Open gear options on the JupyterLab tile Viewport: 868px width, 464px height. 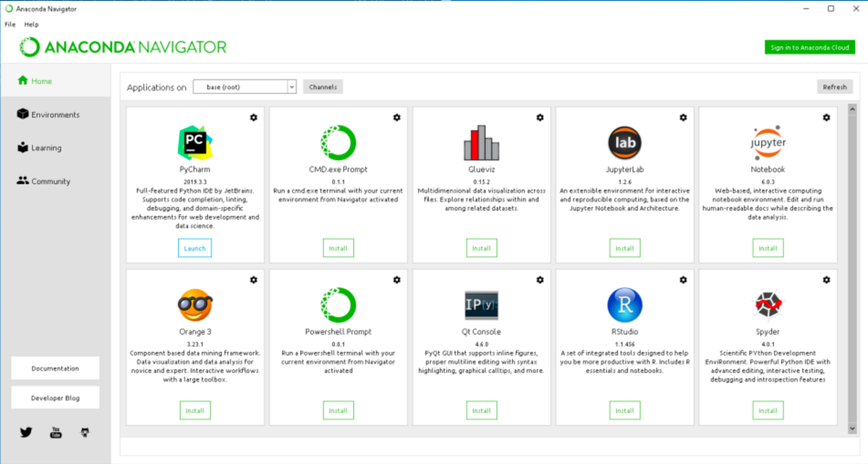click(x=683, y=116)
